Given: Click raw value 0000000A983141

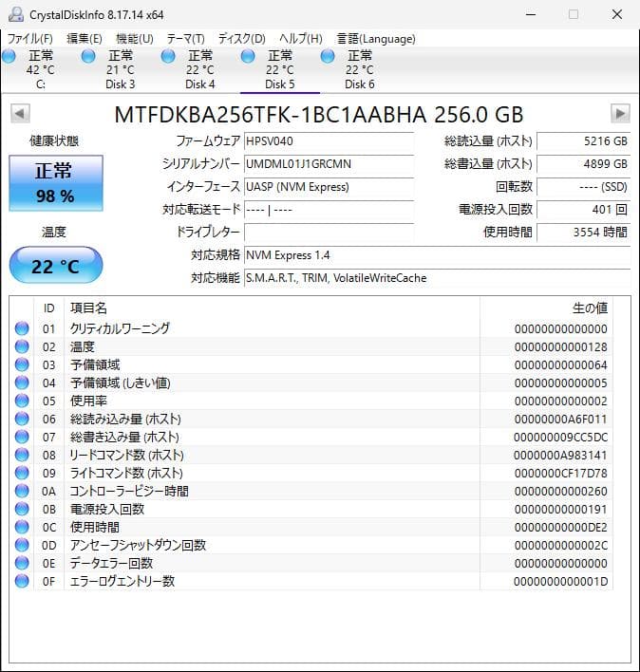Looking at the screenshot, I should (560, 456).
